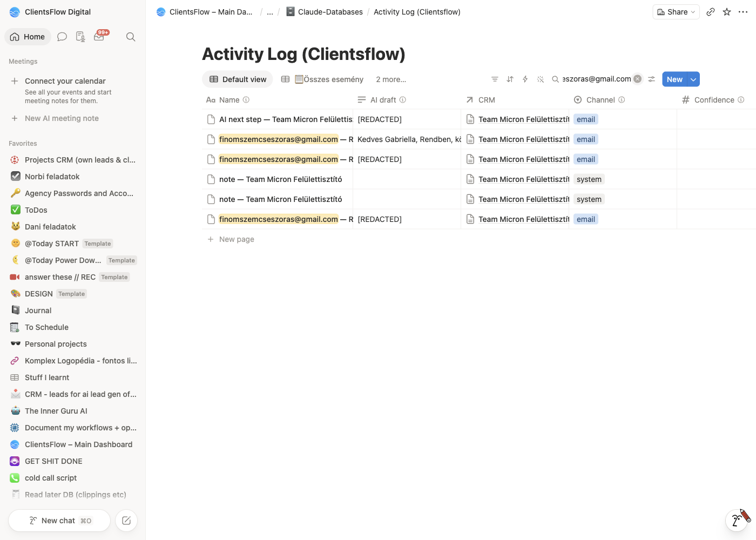Open Dani feladatok in sidebar

tap(73, 227)
